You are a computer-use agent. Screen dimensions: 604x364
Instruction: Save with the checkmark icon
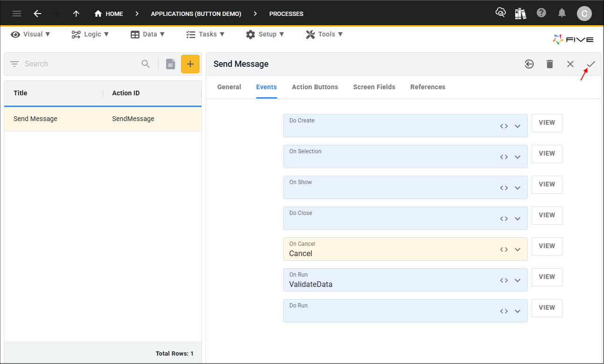591,64
